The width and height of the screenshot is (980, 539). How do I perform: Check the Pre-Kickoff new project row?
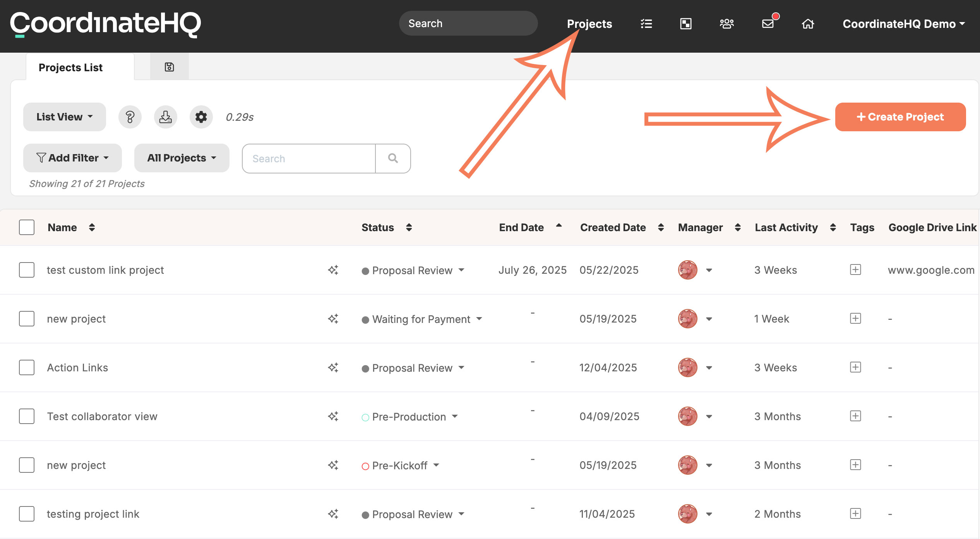coord(27,465)
